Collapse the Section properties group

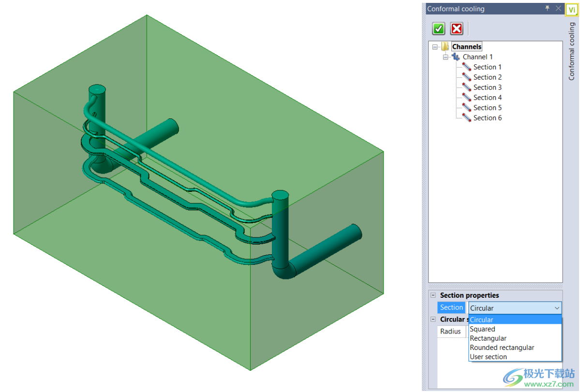(x=433, y=295)
